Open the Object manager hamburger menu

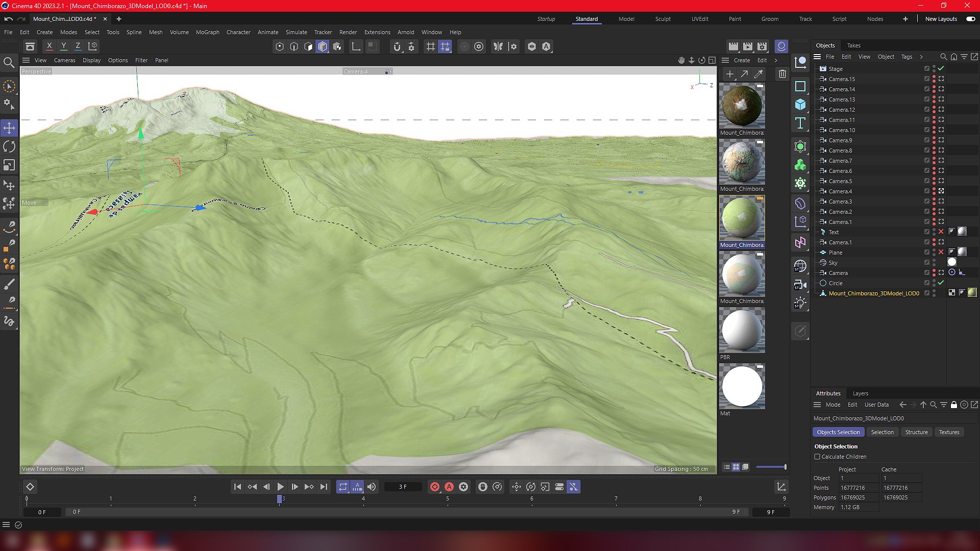point(817,57)
